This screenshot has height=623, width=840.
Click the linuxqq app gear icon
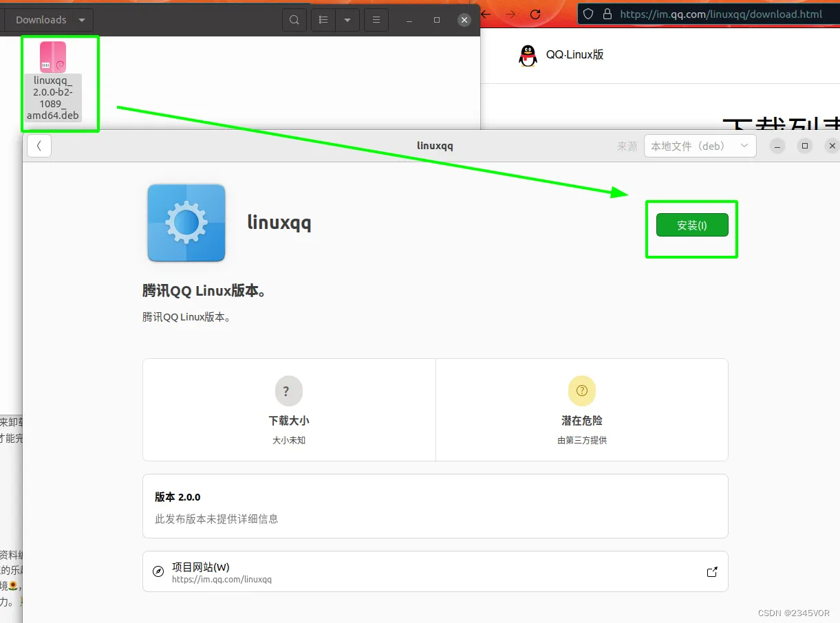coord(186,223)
